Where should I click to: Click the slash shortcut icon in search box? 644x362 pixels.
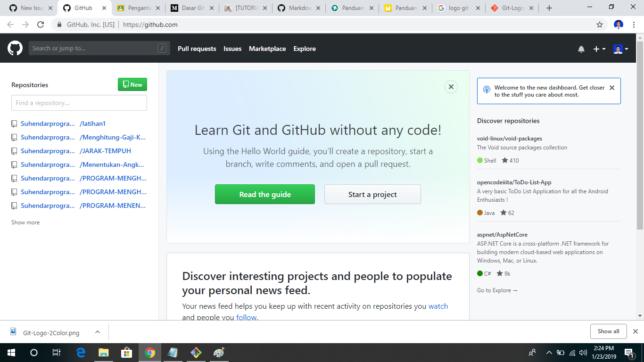pos(162,48)
